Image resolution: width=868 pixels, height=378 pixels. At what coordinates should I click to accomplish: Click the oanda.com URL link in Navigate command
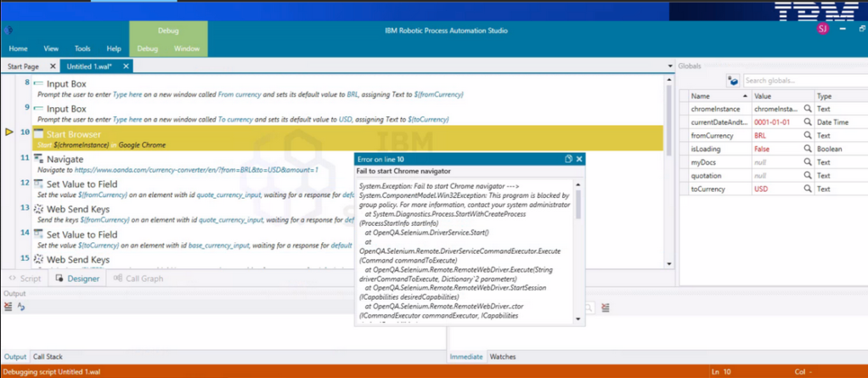(195, 170)
